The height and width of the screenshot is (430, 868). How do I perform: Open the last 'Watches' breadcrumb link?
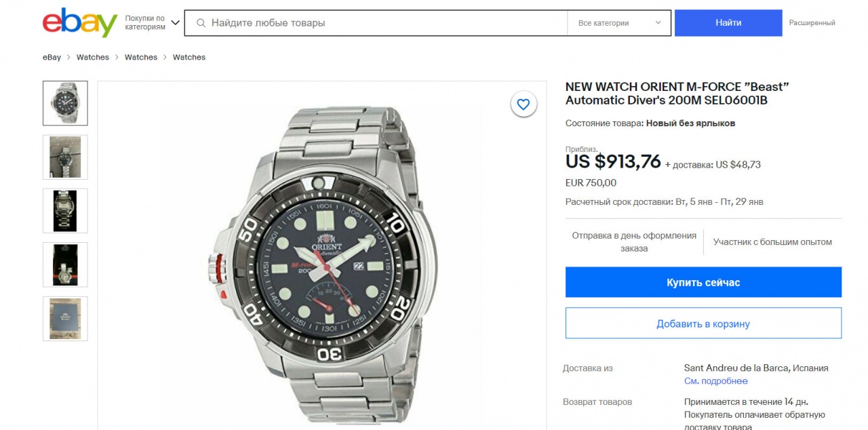click(189, 58)
